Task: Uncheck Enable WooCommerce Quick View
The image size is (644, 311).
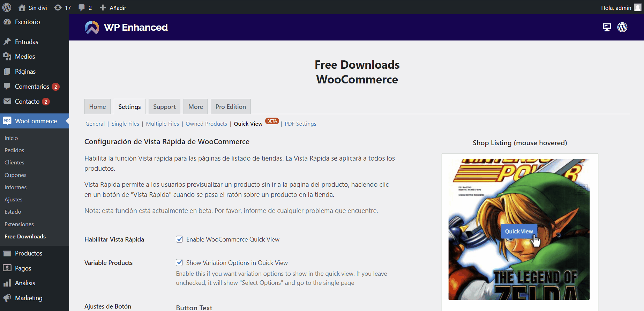Action: coord(179,239)
